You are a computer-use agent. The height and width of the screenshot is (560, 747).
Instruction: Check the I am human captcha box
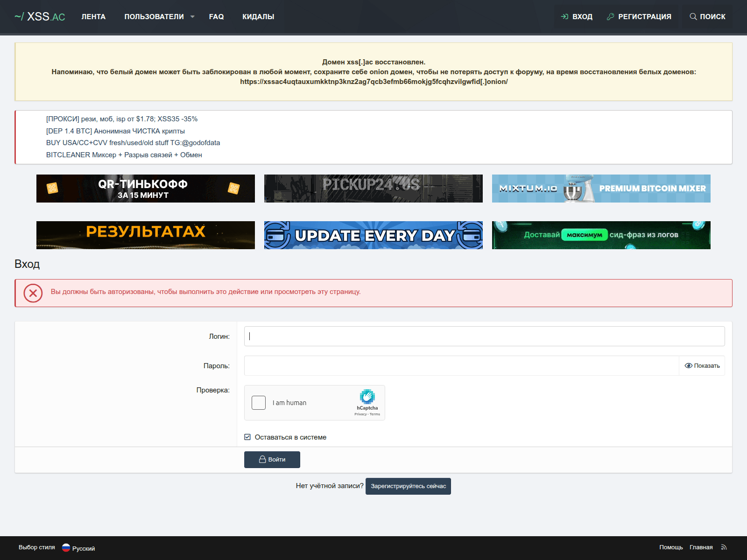click(x=259, y=403)
